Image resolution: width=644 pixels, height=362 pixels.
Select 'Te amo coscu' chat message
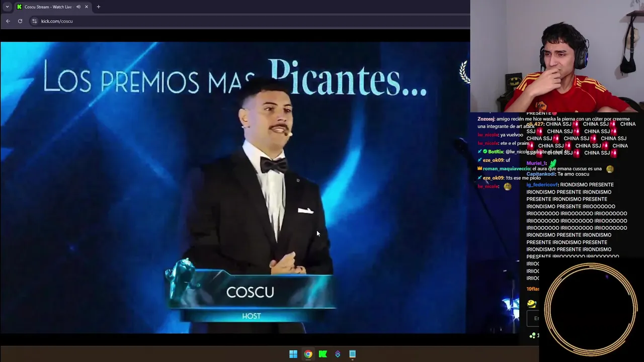coord(573,174)
